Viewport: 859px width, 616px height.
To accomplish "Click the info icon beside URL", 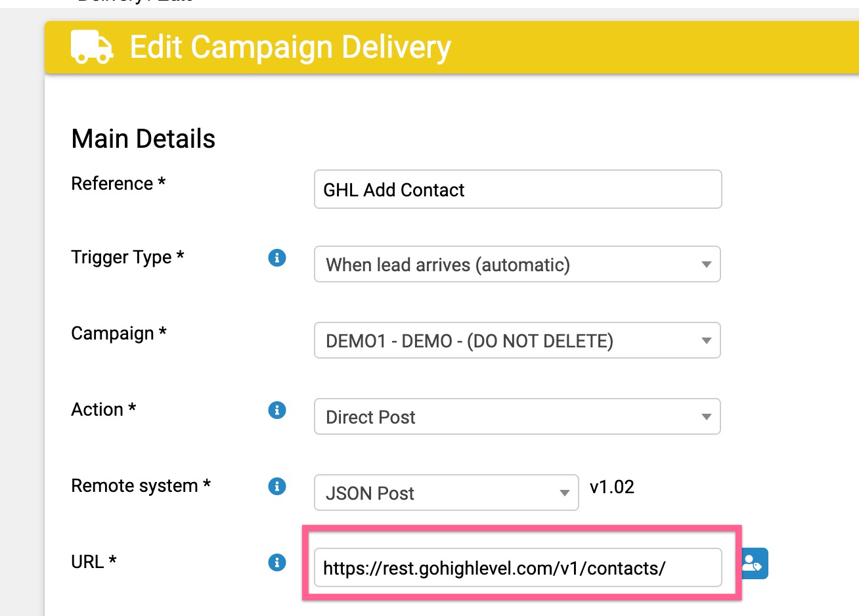I will (277, 563).
